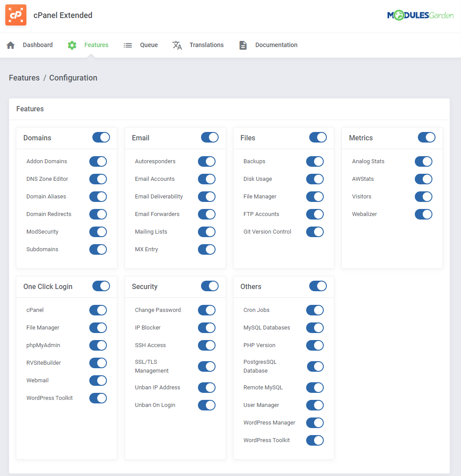The width and height of the screenshot is (461, 476).
Task: Turn off FTP Accounts switch
Action: [315, 214]
